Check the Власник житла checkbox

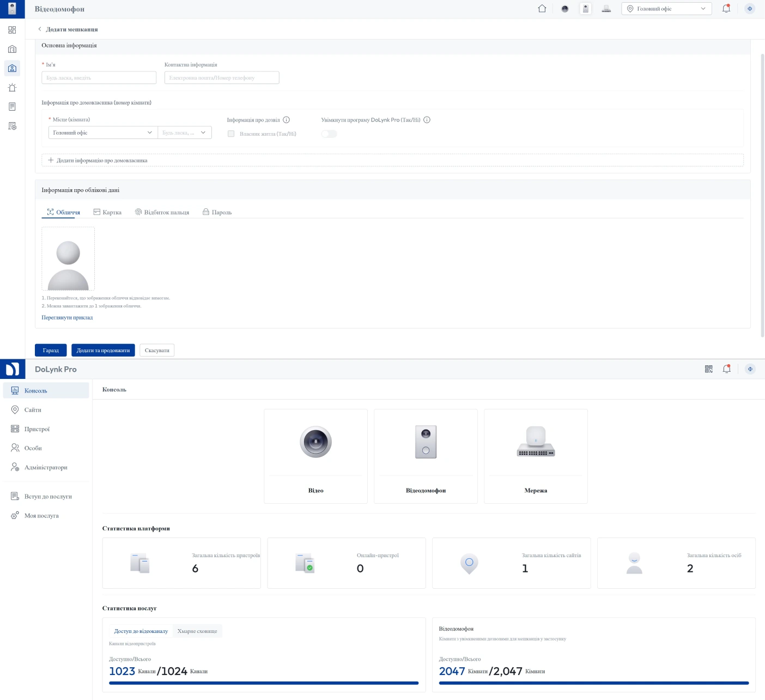(x=231, y=134)
